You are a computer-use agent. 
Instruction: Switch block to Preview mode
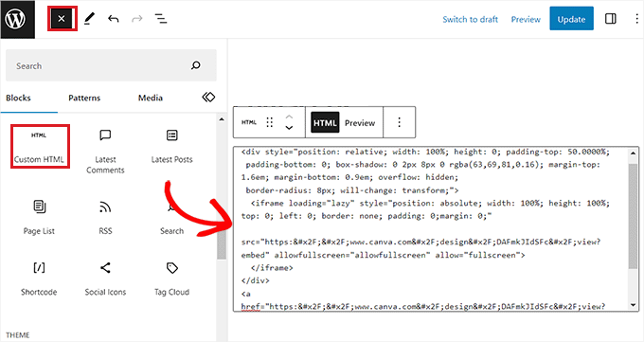point(360,123)
